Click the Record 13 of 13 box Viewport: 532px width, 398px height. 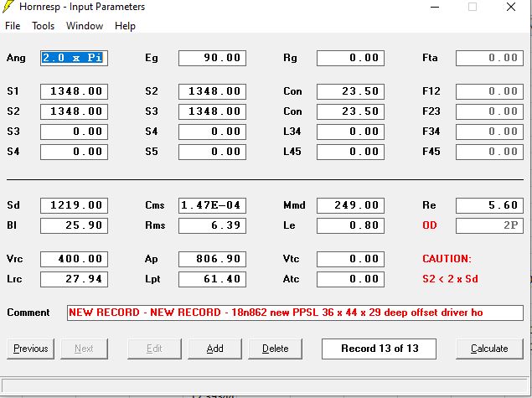[379, 349]
